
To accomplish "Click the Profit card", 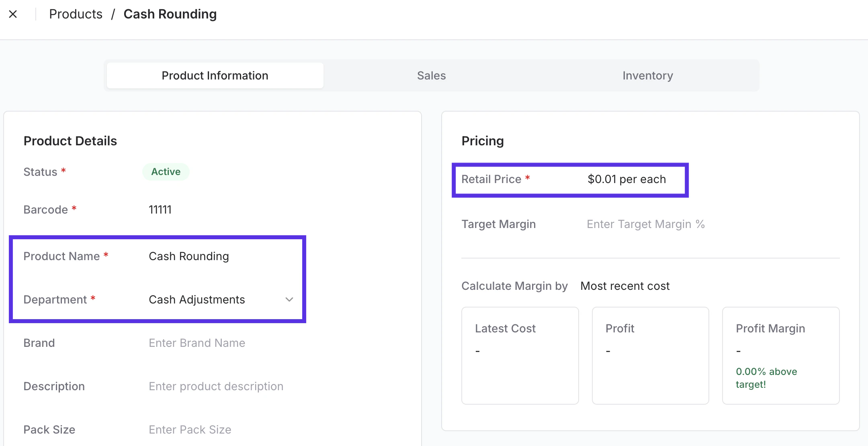I will [x=650, y=355].
